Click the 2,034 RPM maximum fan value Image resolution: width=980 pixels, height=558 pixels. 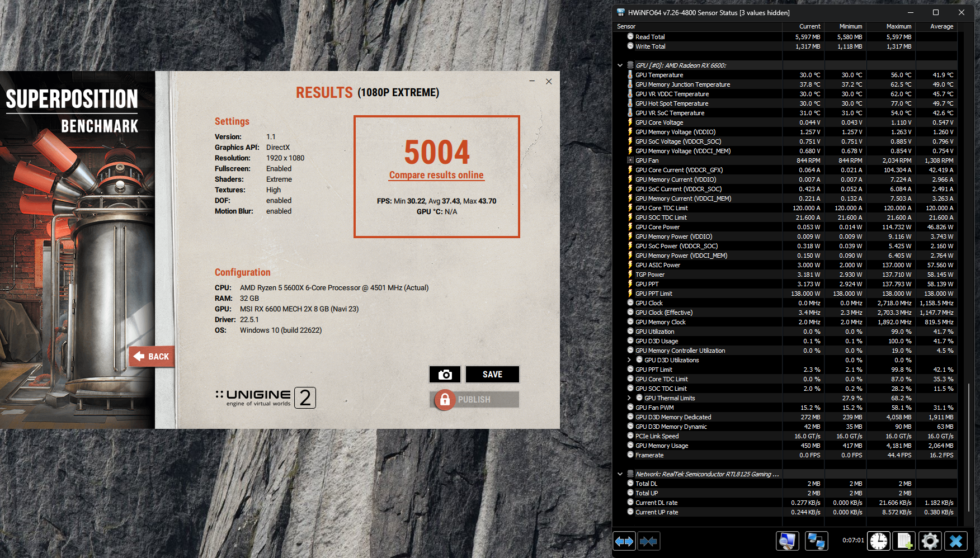(x=897, y=160)
